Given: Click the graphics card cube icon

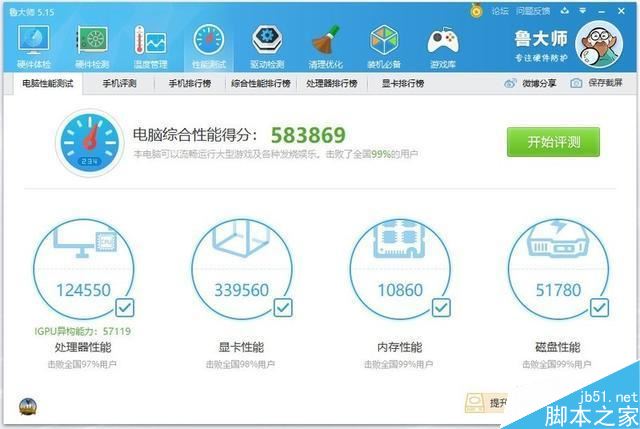Looking at the screenshot, I should click(241, 239).
